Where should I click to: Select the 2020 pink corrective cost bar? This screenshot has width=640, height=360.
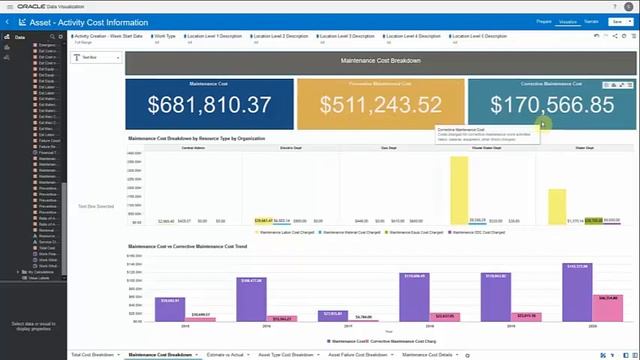(x=608, y=308)
